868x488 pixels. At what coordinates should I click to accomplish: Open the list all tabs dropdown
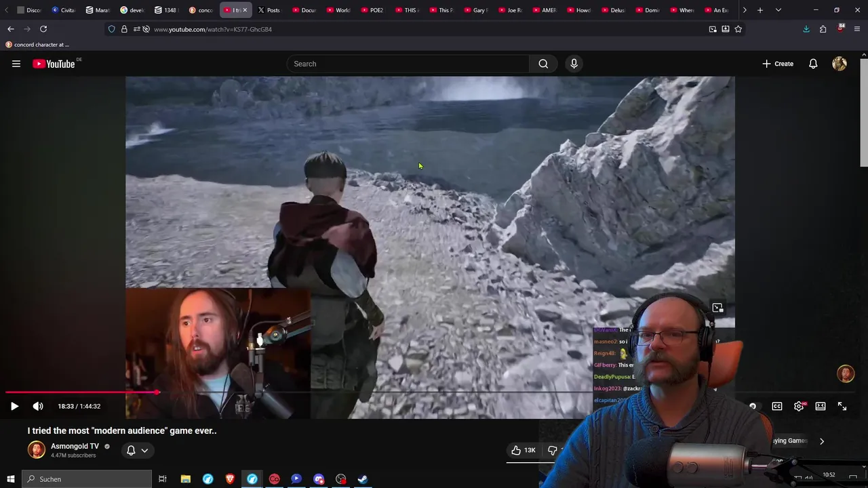pyautogui.click(x=778, y=10)
